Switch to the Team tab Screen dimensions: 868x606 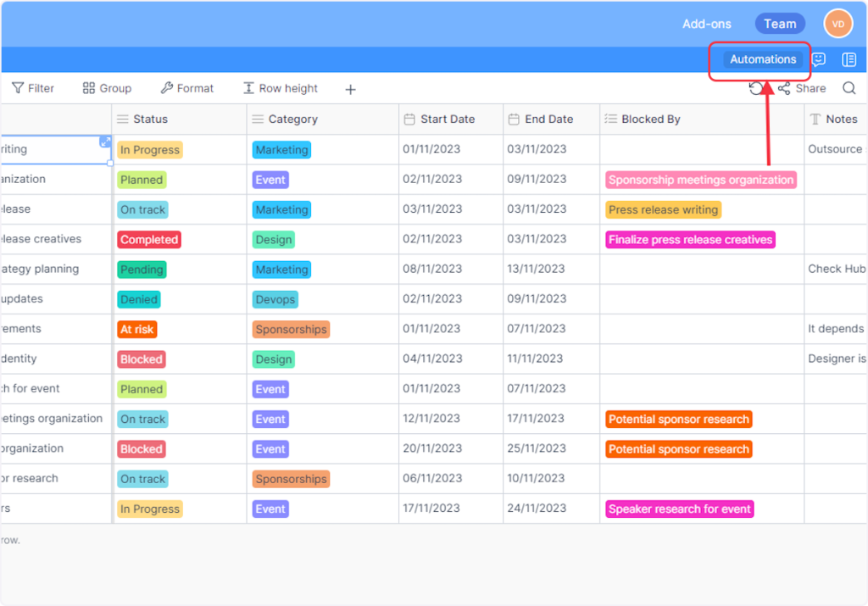coord(780,24)
